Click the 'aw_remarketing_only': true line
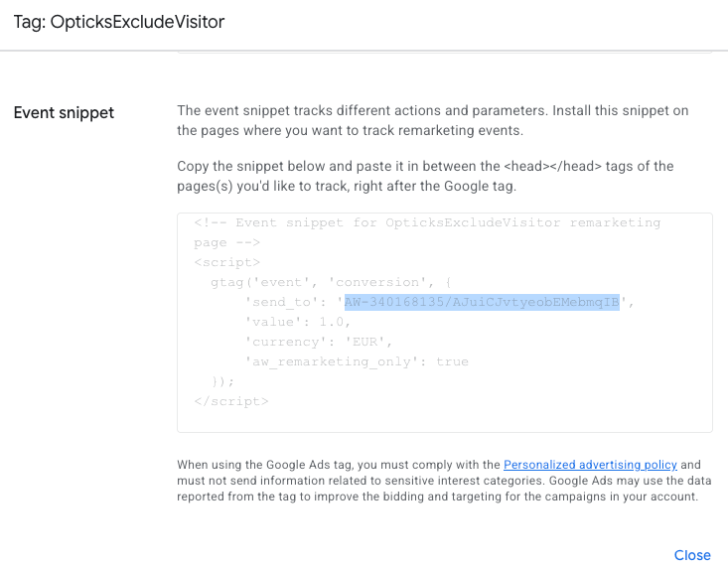Viewport: 728px width, 570px height. tap(357, 361)
